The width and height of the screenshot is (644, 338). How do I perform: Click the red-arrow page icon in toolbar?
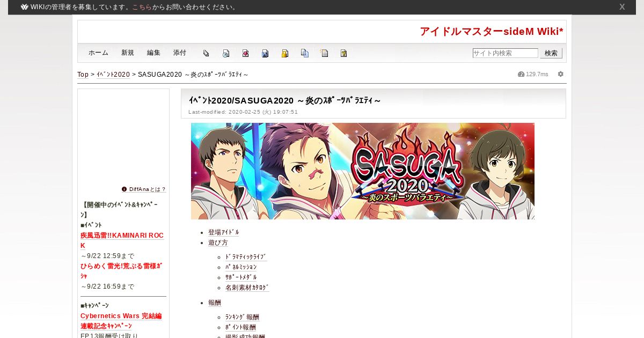(x=245, y=53)
